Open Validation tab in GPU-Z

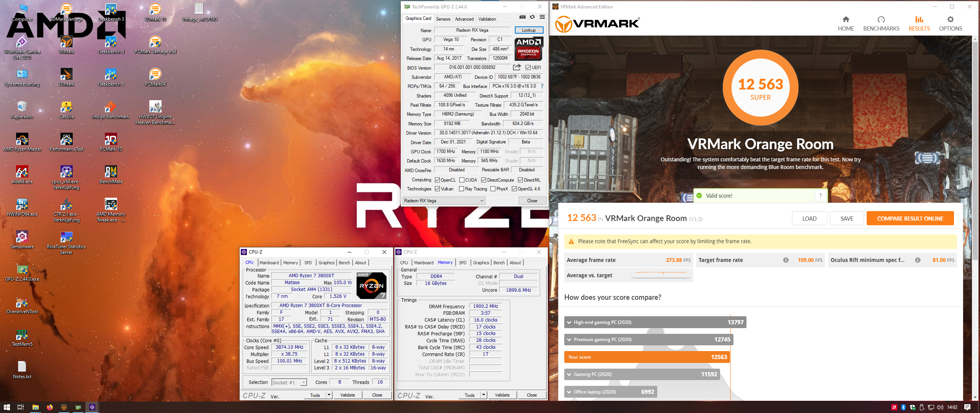coord(487,19)
